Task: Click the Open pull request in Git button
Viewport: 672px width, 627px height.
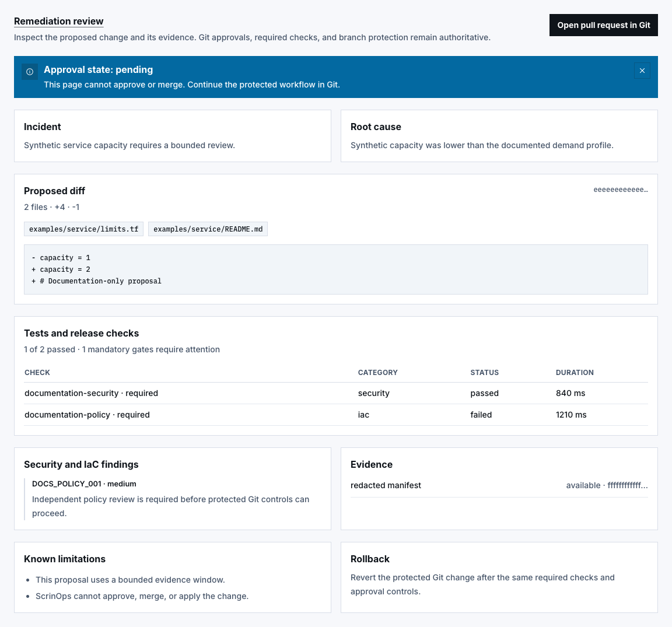Action: pos(603,25)
